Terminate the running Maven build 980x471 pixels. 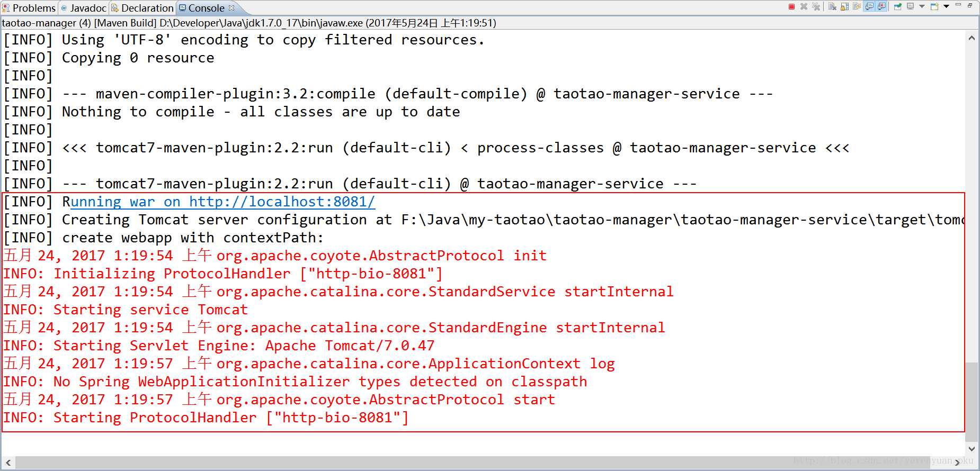(791, 6)
